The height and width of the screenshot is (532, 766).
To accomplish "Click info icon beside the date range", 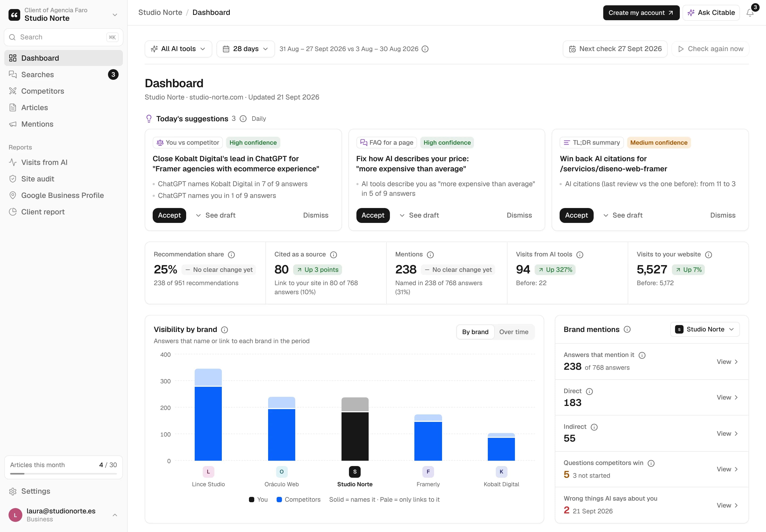I will (425, 49).
